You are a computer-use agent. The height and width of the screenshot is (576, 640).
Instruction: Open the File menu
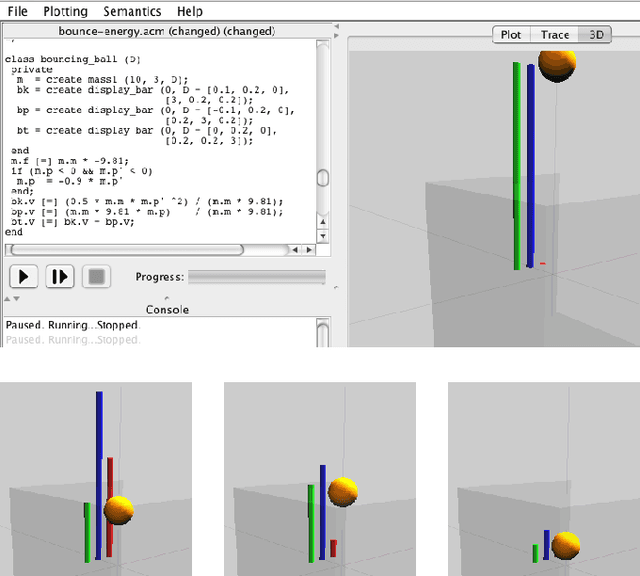click(x=18, y=12)
